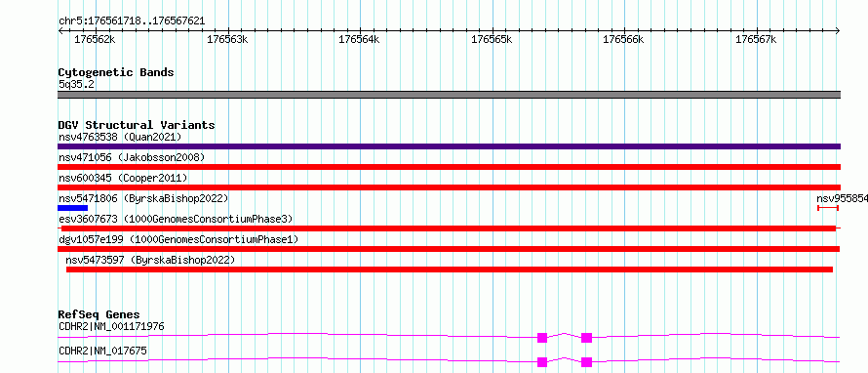Open the CDHR2|NM_017675 transcript label
The height and width of the screenshot is (373, 868).
103,351
